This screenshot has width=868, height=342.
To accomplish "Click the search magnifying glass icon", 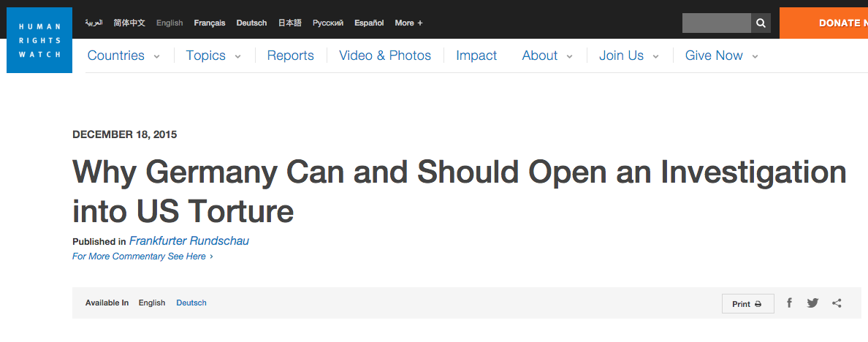I will 761,23.
